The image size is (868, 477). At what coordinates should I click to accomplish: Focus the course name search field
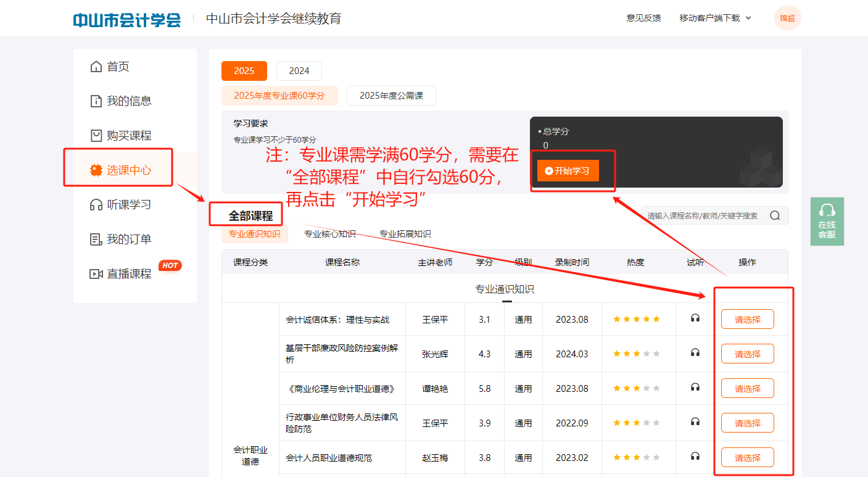tap(702, 215)
